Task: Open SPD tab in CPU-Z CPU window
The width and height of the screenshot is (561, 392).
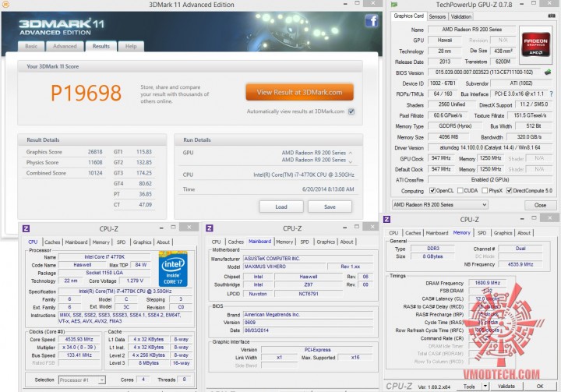Action: [121, 242]
